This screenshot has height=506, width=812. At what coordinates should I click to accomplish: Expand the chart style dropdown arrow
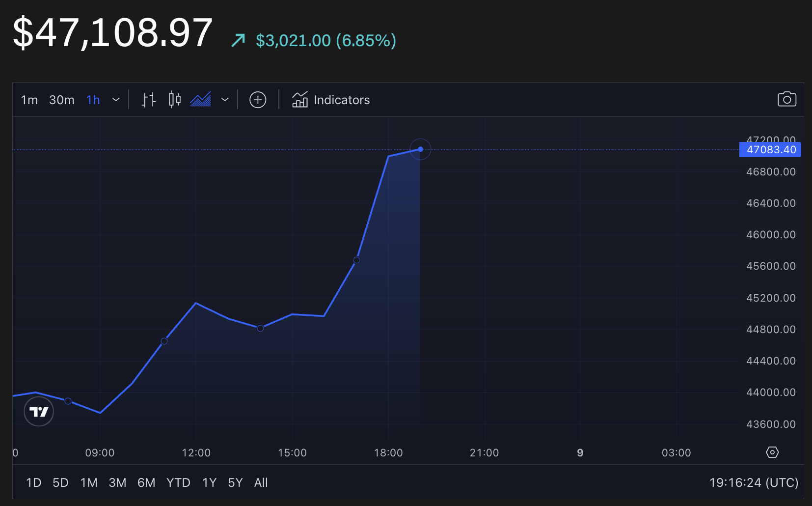pyautogui.click(x=225, y=100)
